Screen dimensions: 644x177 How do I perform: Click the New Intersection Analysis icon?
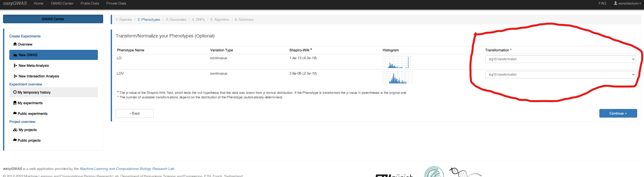(x=15, y=76)
